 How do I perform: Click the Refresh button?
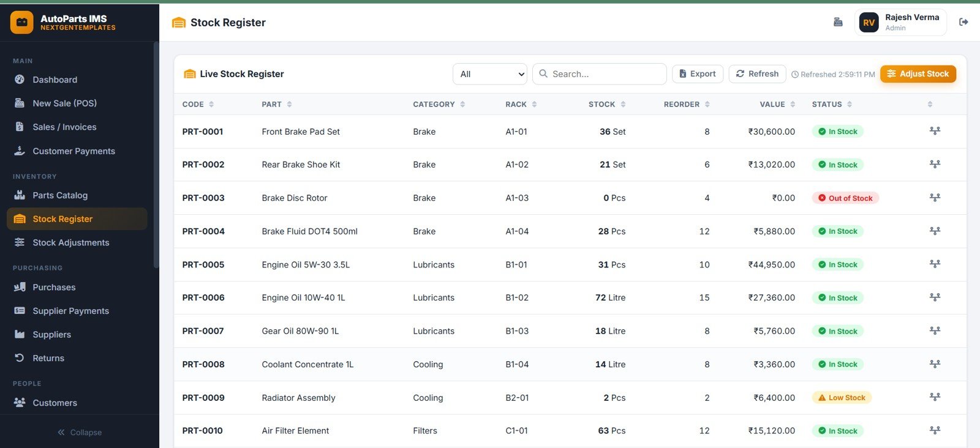tap(757, 73)
